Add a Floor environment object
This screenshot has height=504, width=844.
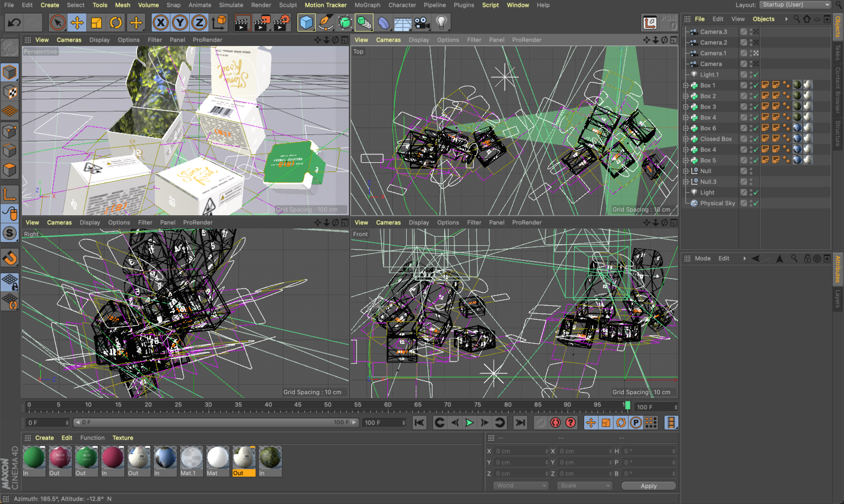point(403,23)
